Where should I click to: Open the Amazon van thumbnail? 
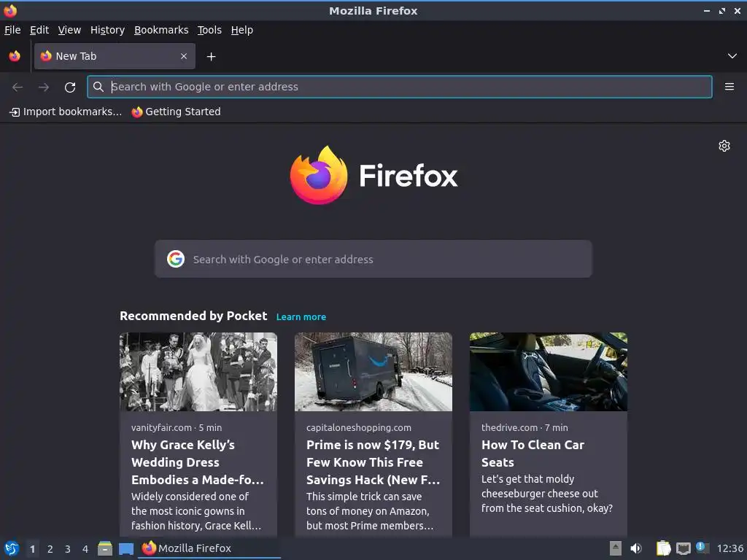(373, 372)
